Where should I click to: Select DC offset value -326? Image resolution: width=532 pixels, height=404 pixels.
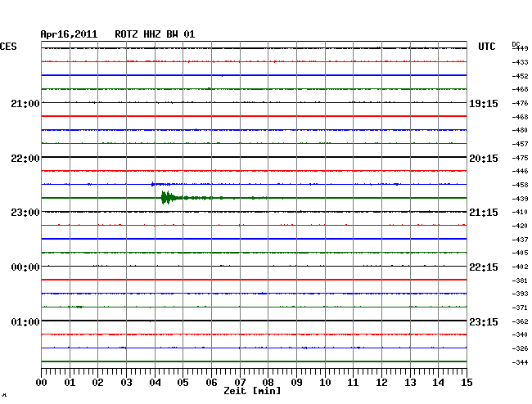point(520,348)
